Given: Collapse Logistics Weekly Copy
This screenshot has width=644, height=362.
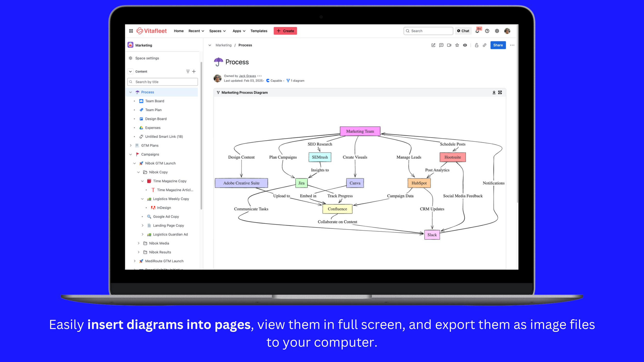Looking at the screenshot, I should point(142,199).
